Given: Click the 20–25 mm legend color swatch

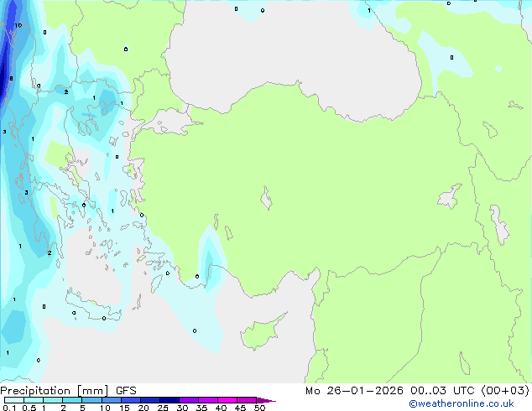Looking at the screenshot, I should point(149,400).
